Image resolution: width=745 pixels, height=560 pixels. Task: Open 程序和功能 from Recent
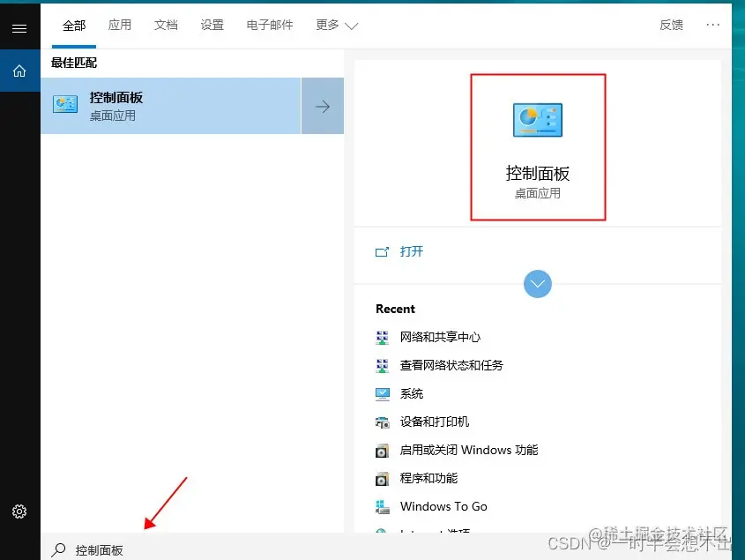click(428, 478)
